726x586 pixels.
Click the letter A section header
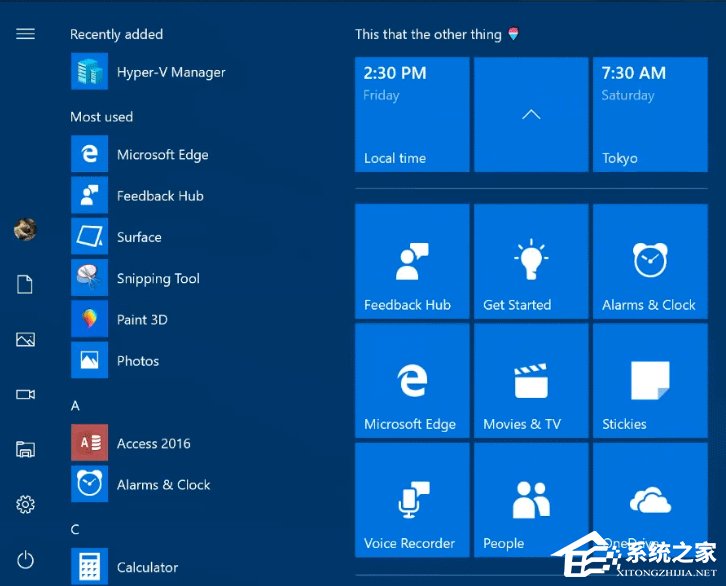(x=75, y=406)
